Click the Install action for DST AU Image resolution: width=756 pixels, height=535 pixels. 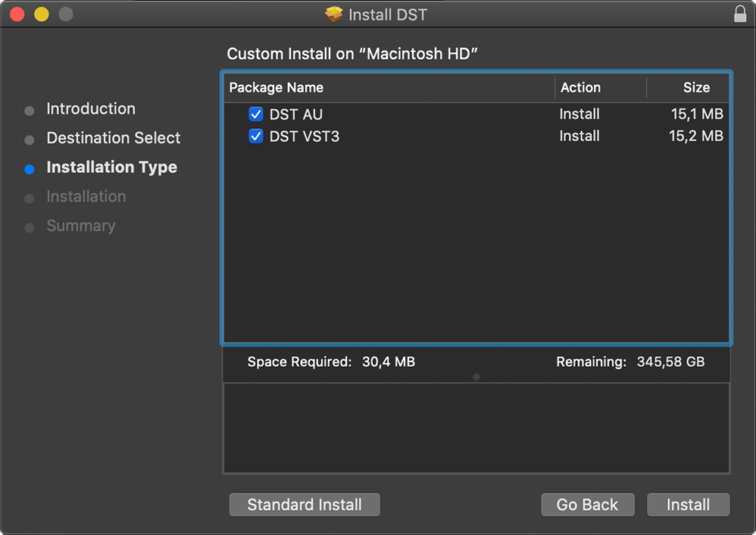[579, 114]
